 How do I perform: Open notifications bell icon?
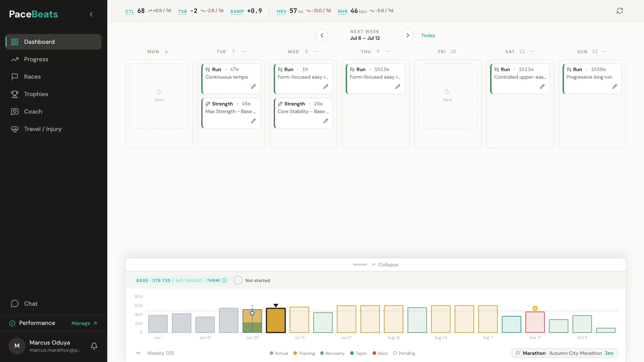pyautogui.click(x=94, y=346)
